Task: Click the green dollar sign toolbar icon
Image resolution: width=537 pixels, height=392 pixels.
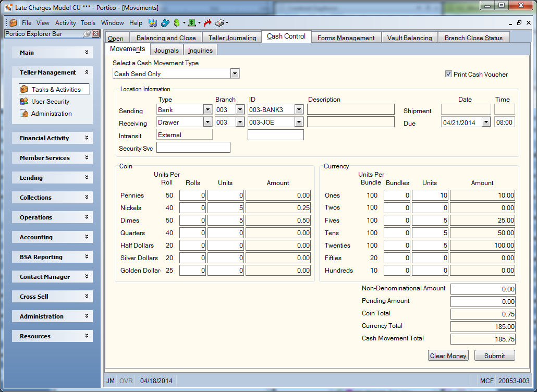Action: 177,23
